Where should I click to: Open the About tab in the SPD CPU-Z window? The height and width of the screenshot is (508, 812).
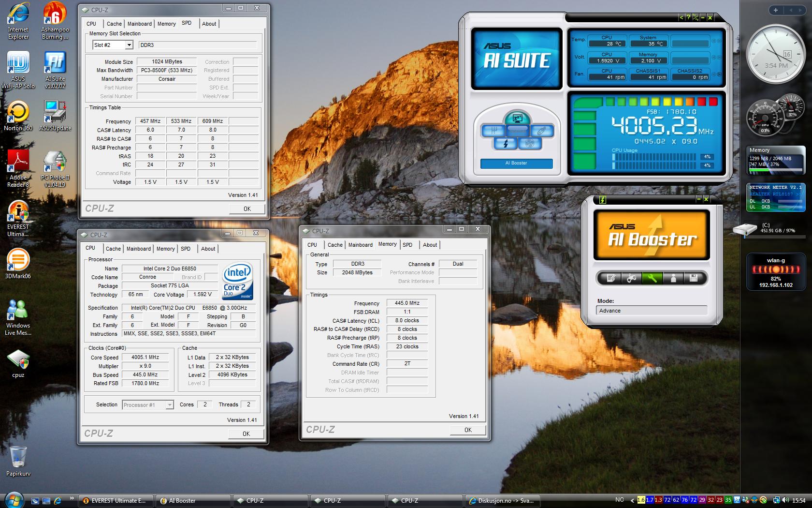pyautogui.click(x=209, y=24)
